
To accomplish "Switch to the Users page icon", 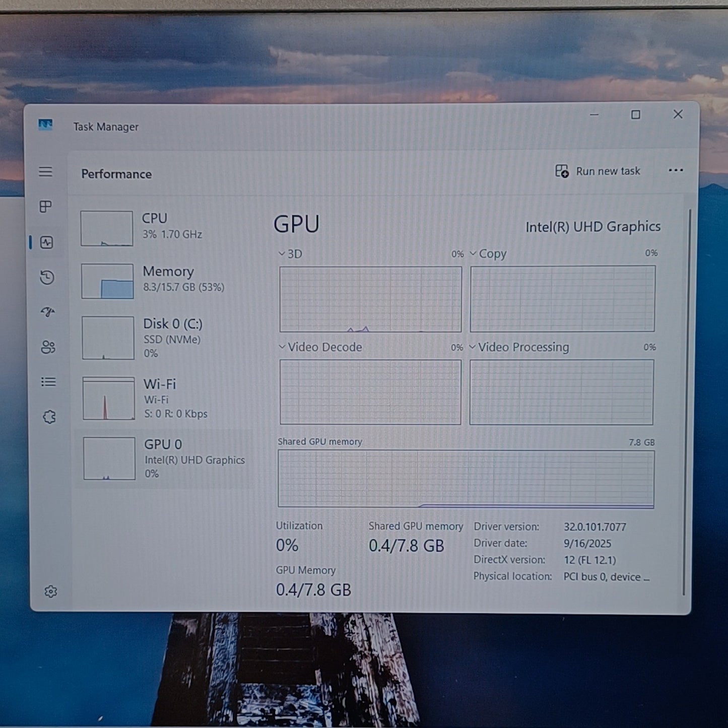I will (x=48, y=347).
